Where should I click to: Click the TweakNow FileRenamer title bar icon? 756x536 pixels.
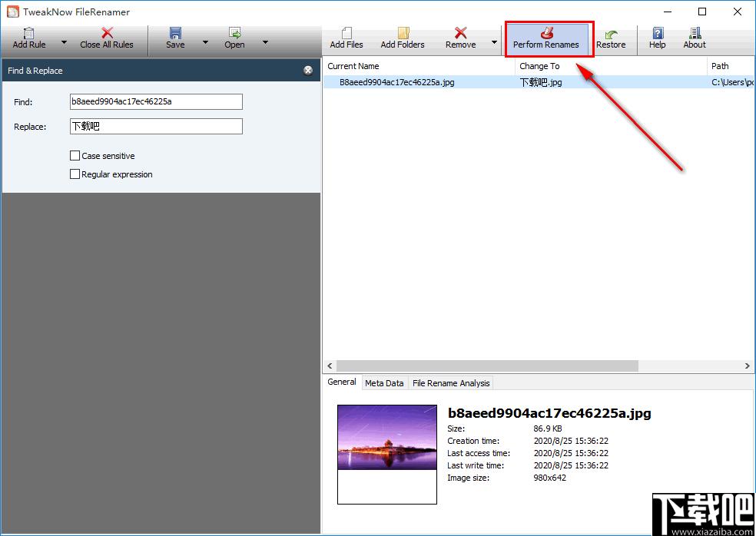13,12
